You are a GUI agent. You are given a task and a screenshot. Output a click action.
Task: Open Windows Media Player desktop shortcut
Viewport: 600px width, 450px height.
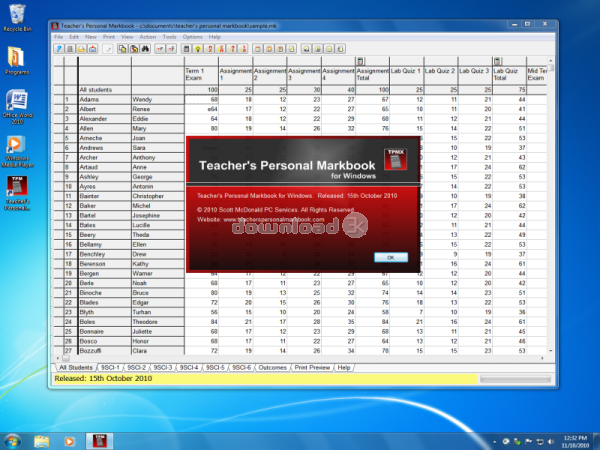point(17,152)
